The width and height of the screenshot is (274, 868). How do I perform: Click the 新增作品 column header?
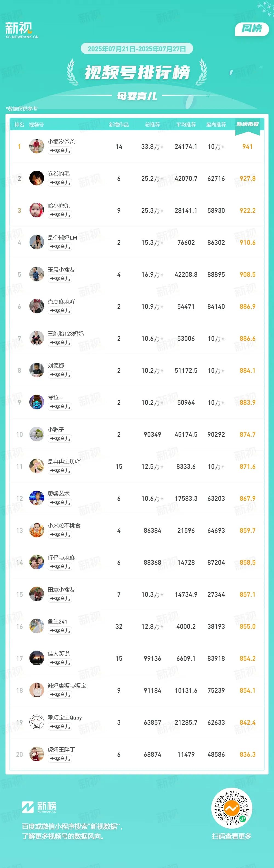click(119, 125)
